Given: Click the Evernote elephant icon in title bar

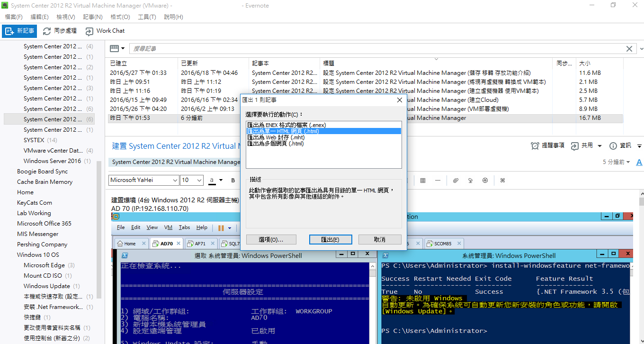Looking at the screenshot, I should [5, 6].
